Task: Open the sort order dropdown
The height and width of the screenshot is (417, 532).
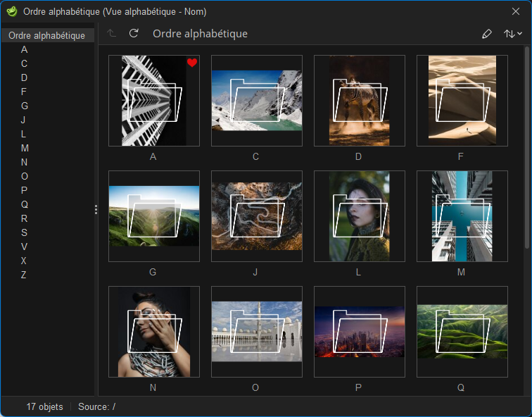Action: click(512, 34)
